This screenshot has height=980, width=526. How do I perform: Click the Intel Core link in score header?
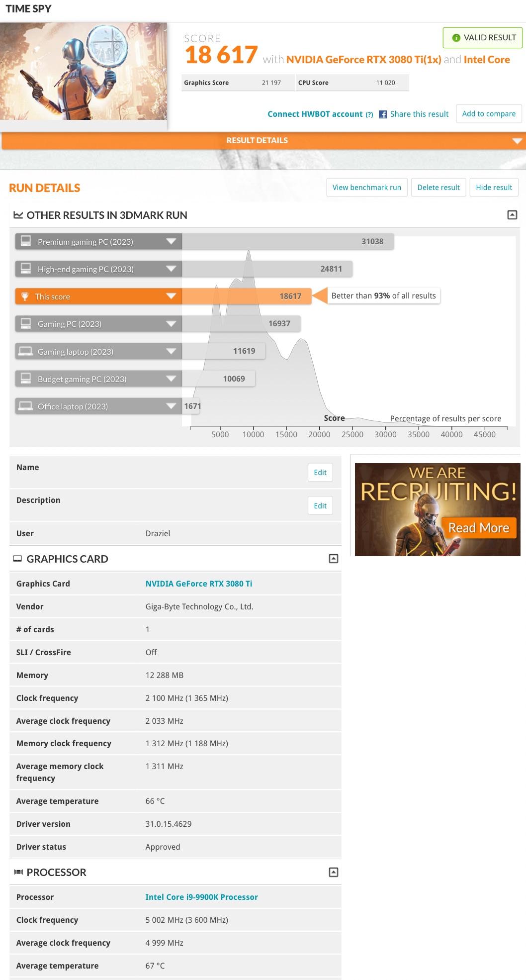(x=487, y=60)
